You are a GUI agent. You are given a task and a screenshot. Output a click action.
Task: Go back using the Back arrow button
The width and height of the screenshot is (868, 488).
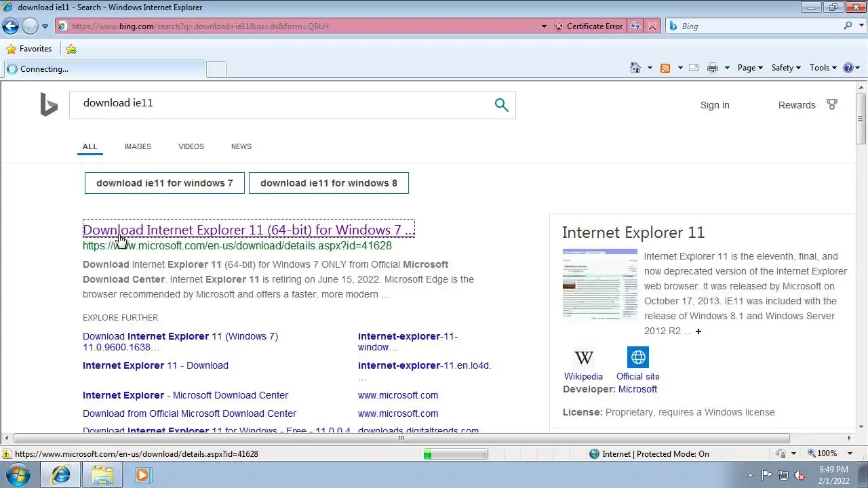click(10, 26)
